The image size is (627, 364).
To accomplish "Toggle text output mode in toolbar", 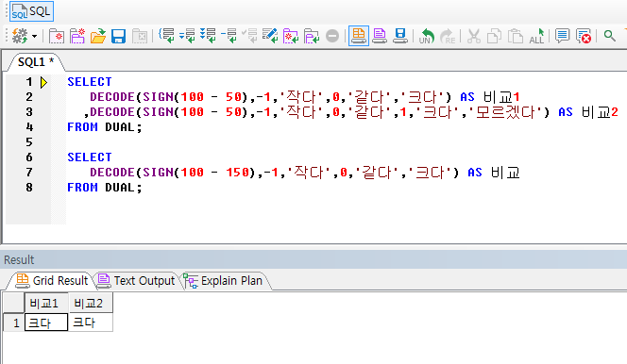I will pos(379,36).
